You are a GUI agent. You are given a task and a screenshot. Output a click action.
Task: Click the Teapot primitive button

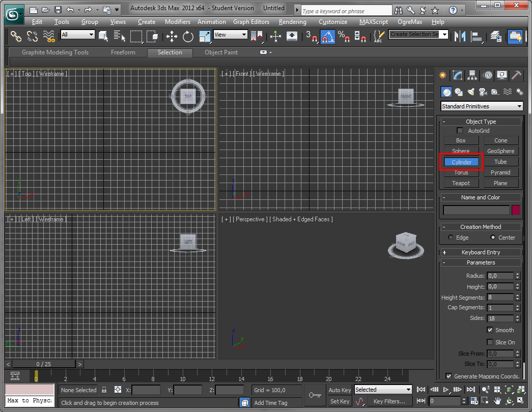pos(461,183)
